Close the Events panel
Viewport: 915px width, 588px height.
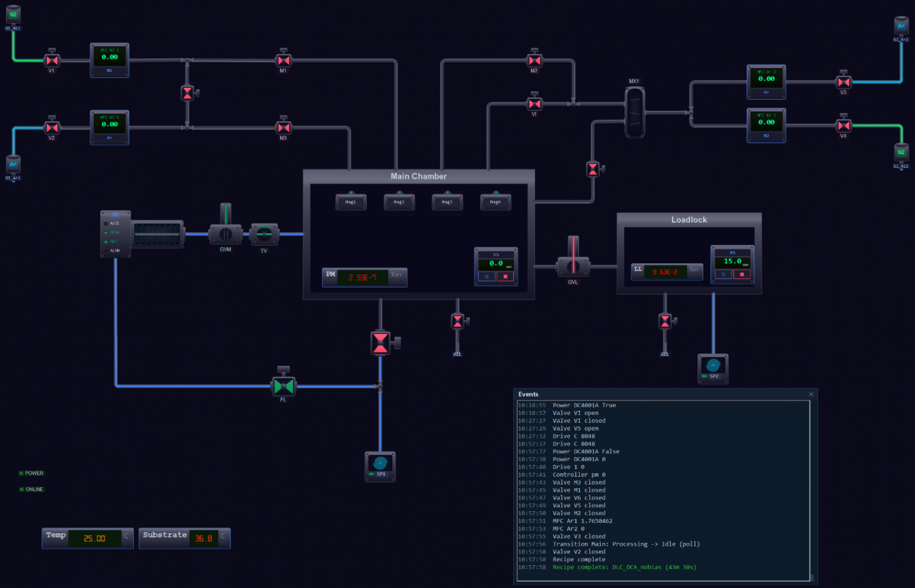point(811,395)
